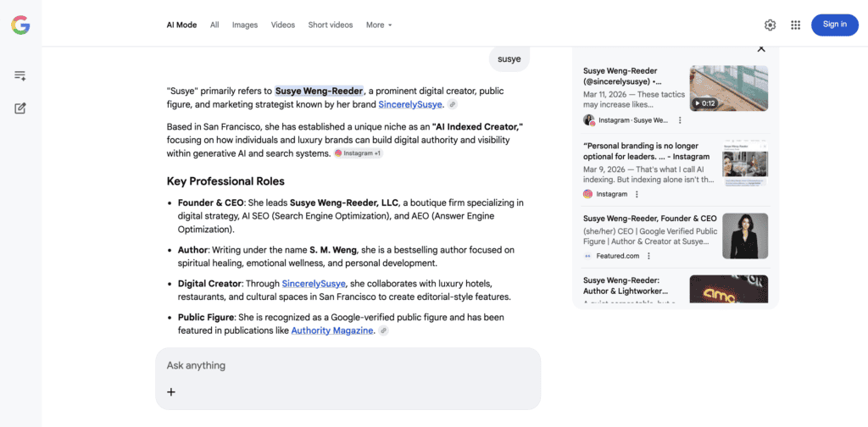The width and height of the screenshot is (868, 427).
Task: Click the Instagram profile avatar under first result
Action: click(589, 120)
